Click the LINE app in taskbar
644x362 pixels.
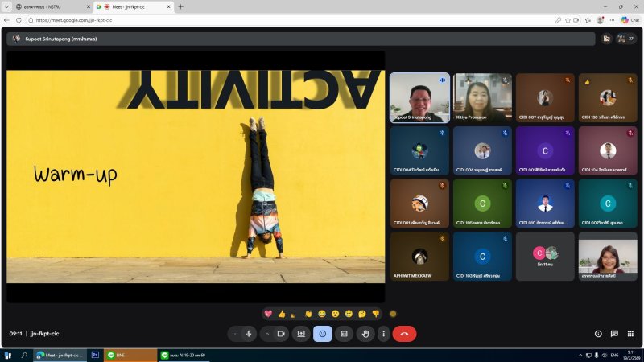click(x=130, y=354)
